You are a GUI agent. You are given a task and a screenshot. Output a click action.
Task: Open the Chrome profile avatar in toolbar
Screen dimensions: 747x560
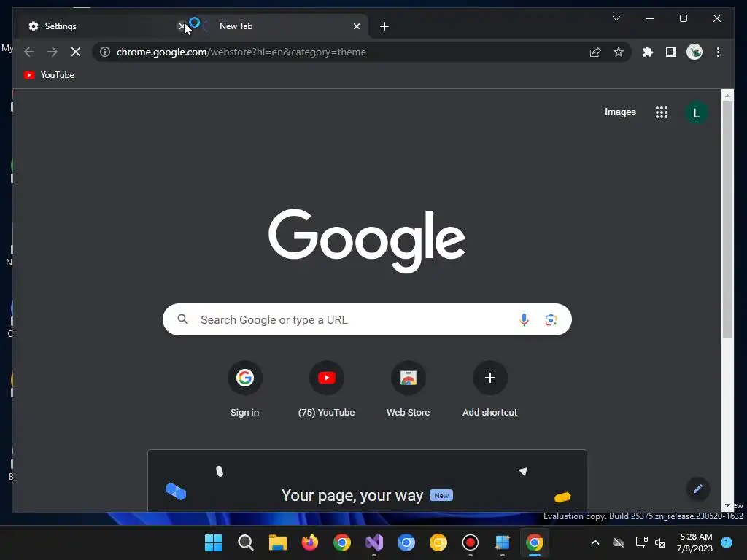coord(694,52)
